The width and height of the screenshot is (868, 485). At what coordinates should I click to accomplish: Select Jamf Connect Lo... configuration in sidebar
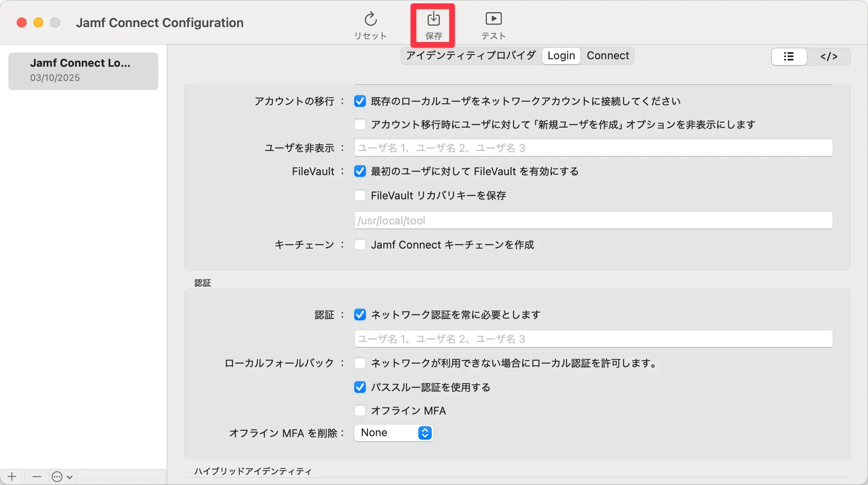83,71
